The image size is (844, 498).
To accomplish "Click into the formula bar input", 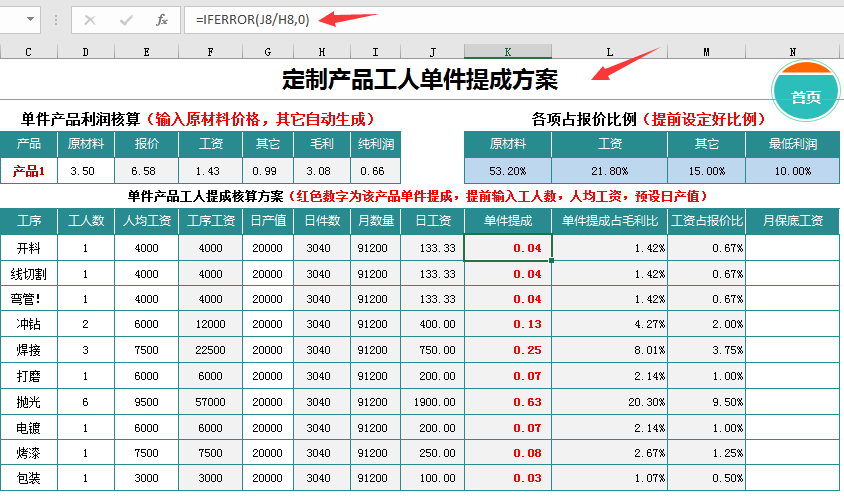I will 514,20.
